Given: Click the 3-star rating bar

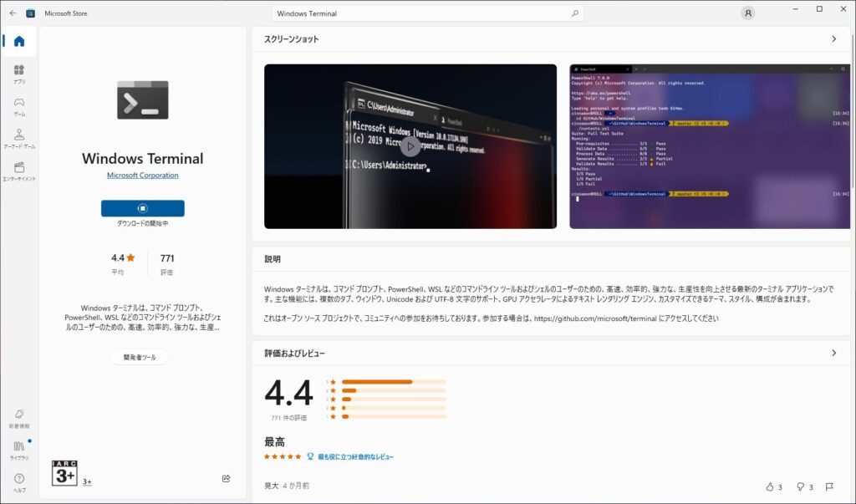Looking at the screenshot, I should [394, 400].
